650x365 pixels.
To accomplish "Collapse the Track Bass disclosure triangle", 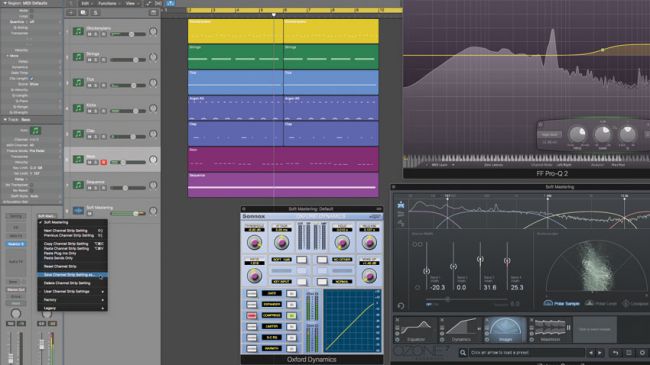I will [x=5, y=119].
